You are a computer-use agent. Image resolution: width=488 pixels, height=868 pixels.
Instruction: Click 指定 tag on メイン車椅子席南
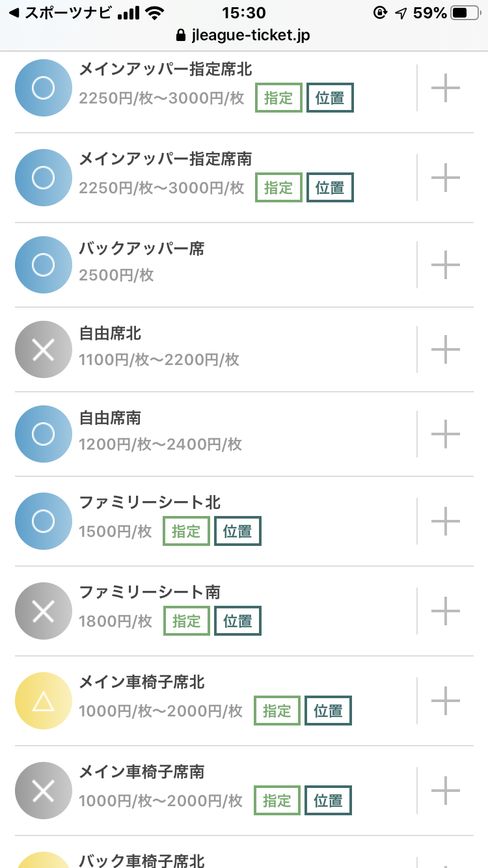pos(277,800)
